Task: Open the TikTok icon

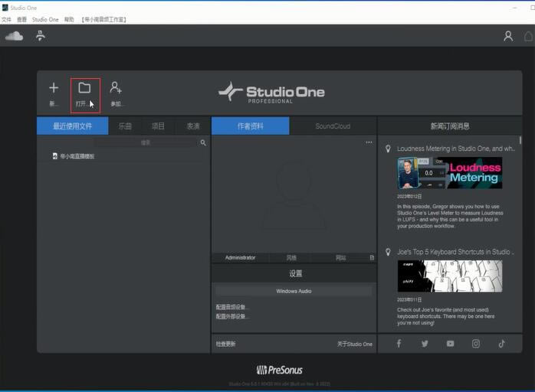Action: click(x=501, y=344)
